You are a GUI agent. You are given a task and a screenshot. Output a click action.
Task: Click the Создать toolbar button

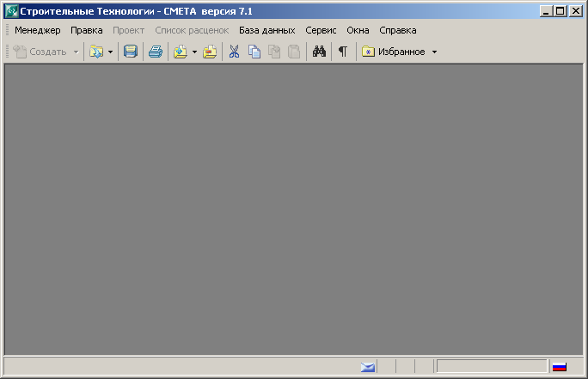(40, 52)
